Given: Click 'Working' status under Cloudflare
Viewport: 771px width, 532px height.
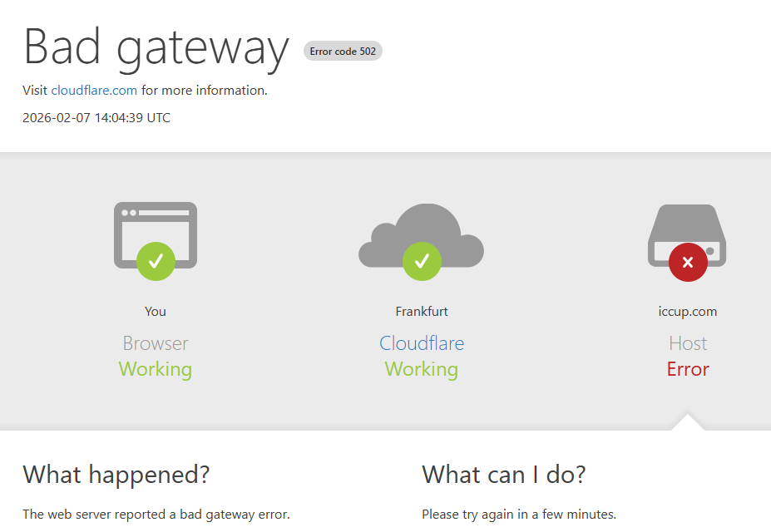Looking at the screenshot, I should point(422,369).
